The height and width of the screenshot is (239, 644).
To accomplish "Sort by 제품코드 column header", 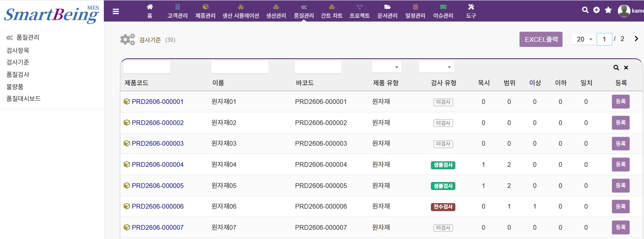I will tap(136, 83).
